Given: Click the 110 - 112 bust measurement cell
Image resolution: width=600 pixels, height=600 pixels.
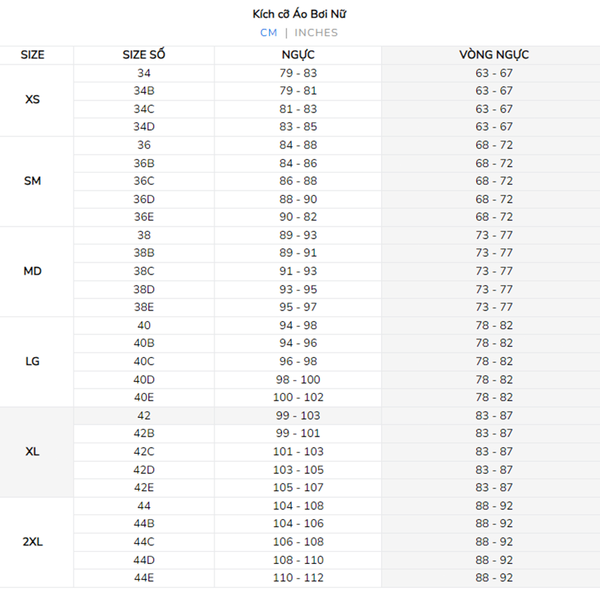Looking at the screenshot, I should click(298, 578).
